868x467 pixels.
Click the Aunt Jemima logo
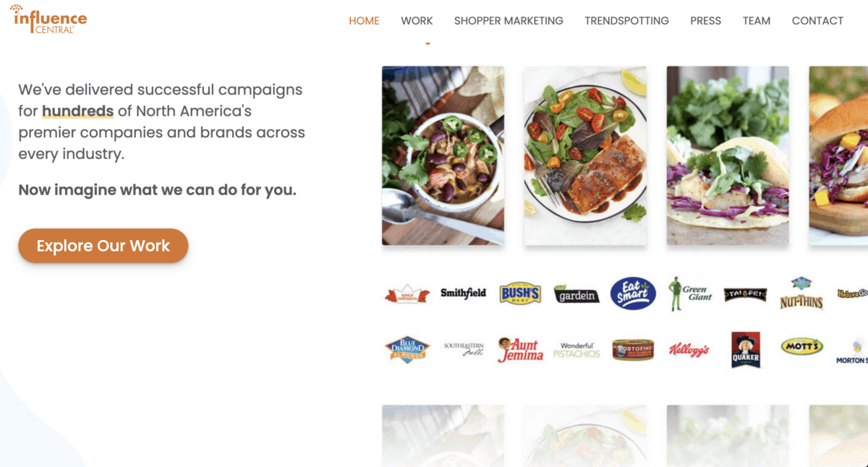tap(520, 350)
